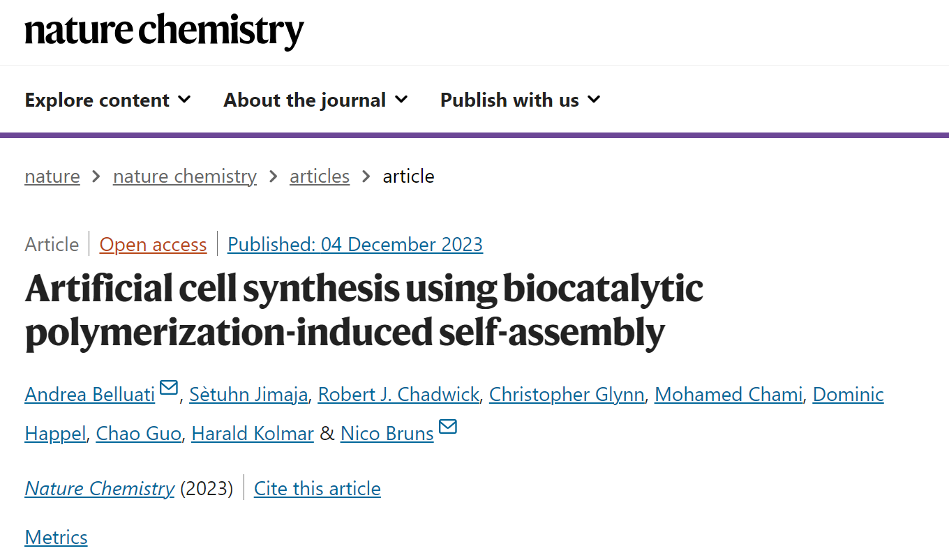Image resolution: width=949 pixels, height=560 pixels.
Task: Click the envelope icon beside Nico Bruns
Action: click(x=448, y=426)
